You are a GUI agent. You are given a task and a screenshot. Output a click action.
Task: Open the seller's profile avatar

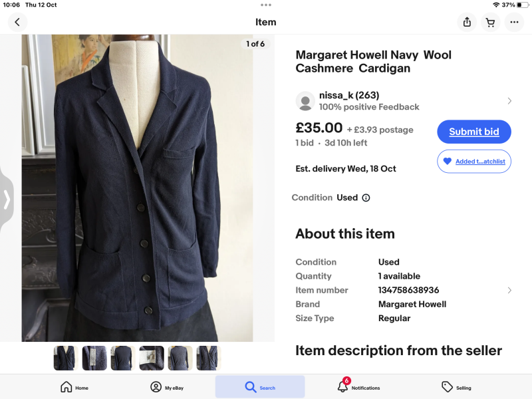click(305, 101)
